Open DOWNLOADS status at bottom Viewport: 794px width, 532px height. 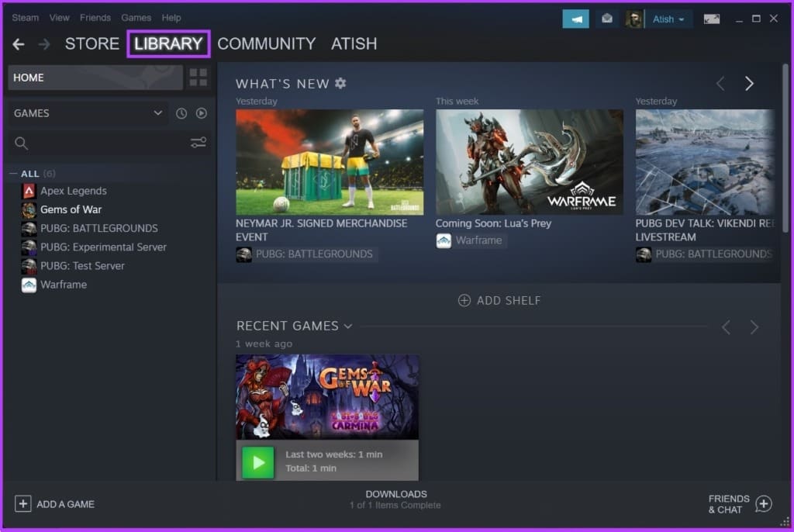tap(396, 499)
